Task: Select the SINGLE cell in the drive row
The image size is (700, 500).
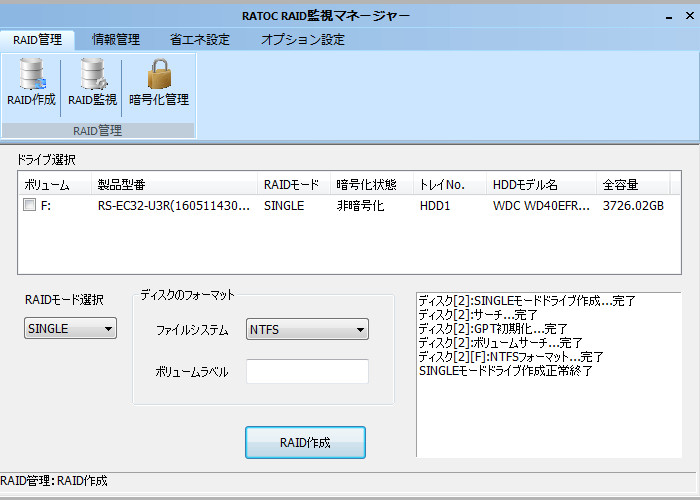Action: (x=284, y=206)
